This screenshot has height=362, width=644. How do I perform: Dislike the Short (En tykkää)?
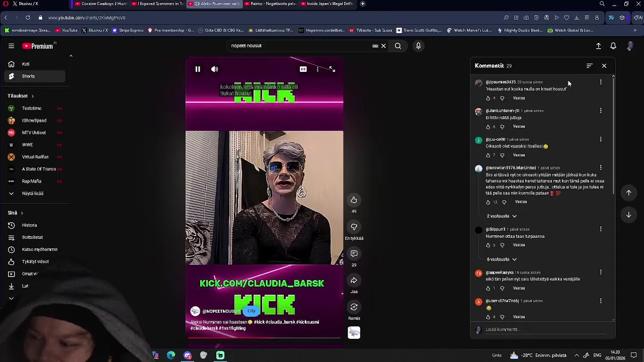point(354,227)
